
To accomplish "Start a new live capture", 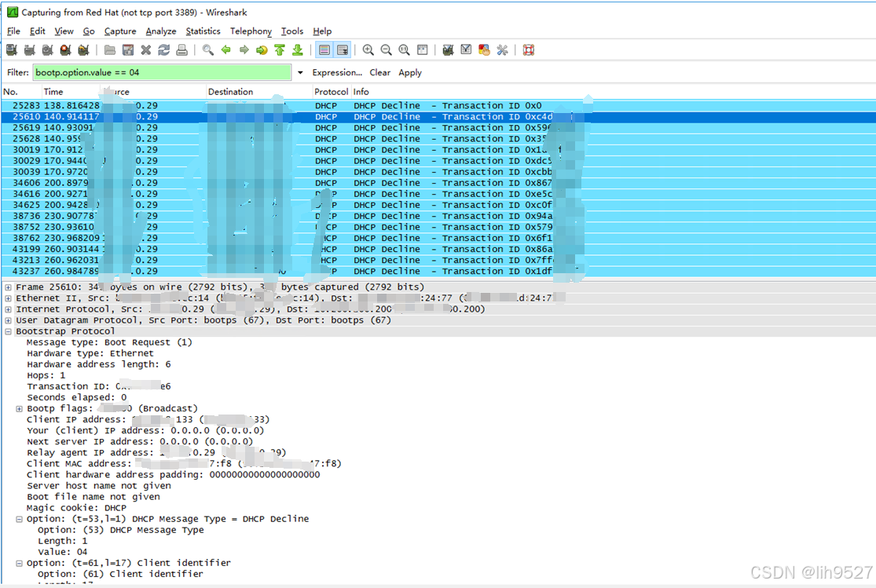I will click(x=47, y=50).
